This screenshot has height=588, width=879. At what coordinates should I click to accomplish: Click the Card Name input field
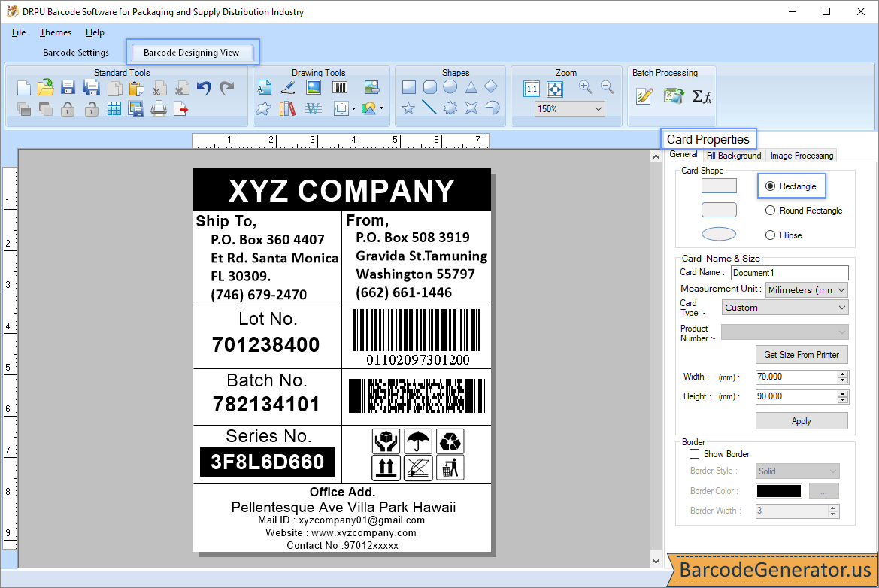click(x=790, y=272)
